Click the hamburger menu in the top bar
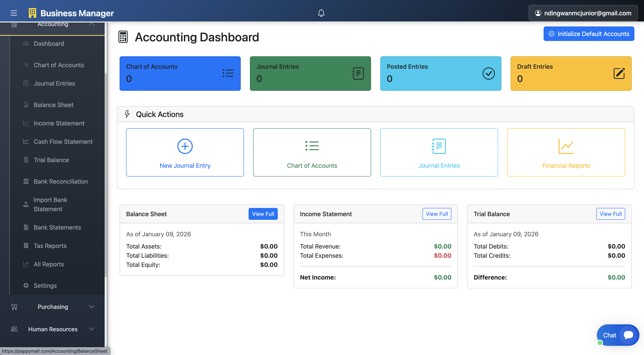644x355 pixels. (13, 13)
